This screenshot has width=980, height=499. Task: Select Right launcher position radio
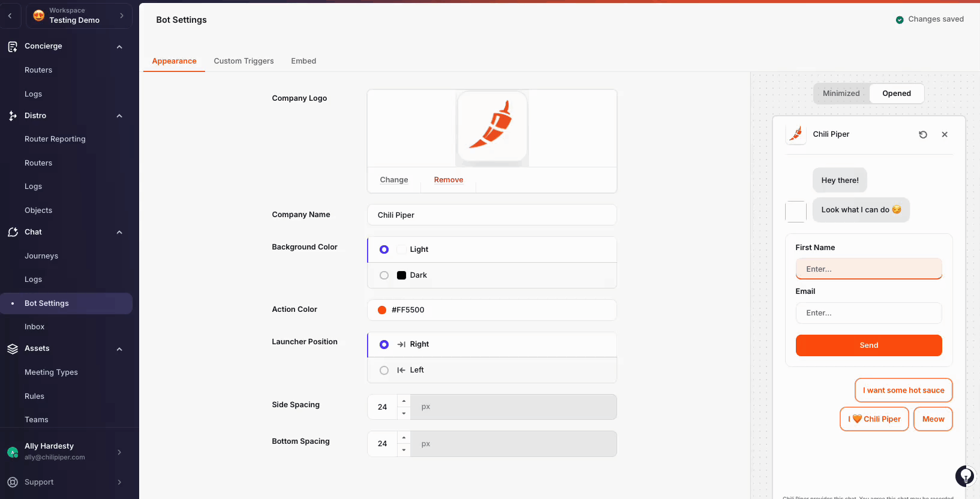pyautogui.click(x=384, y=344)
